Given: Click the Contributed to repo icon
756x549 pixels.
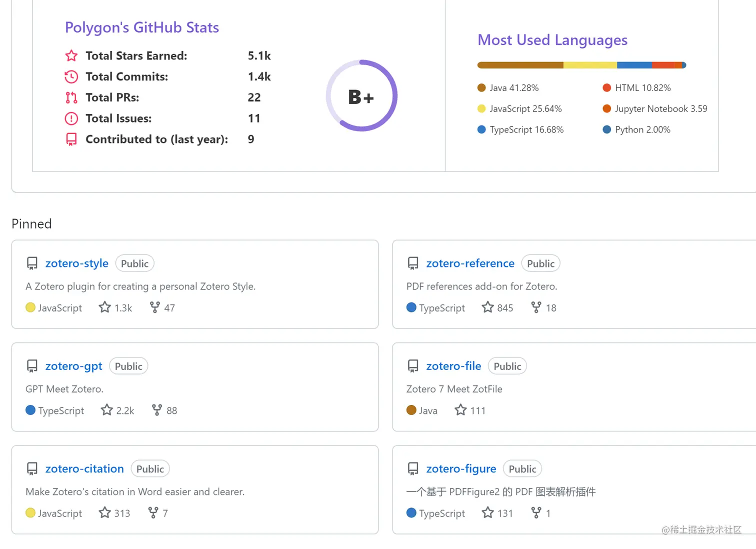Looking at the screenshot, I should pyautogui.click(x=71, y=139).
